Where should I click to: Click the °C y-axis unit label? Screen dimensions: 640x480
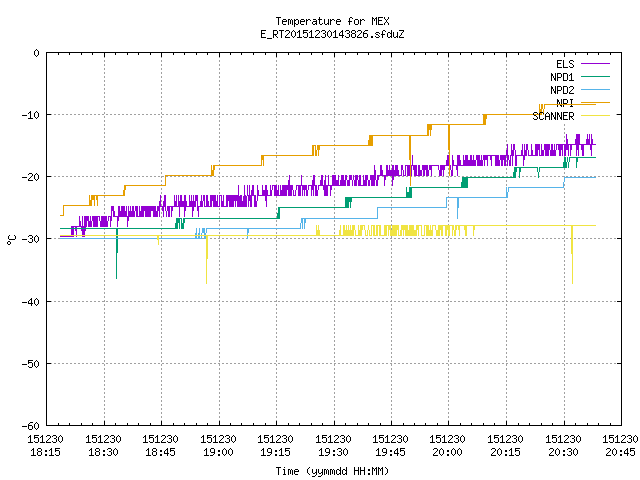11,240
